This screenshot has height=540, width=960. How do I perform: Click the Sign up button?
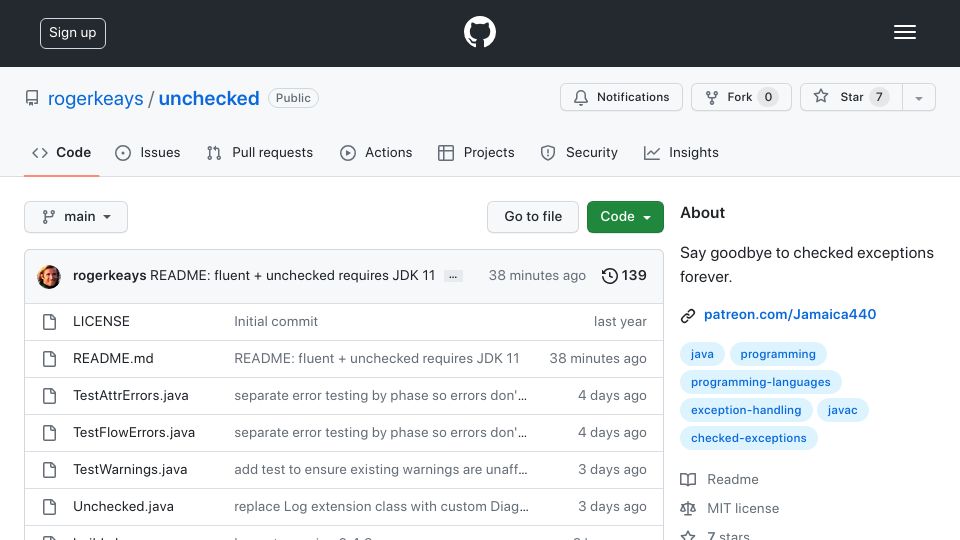click(x=73, y=33)
